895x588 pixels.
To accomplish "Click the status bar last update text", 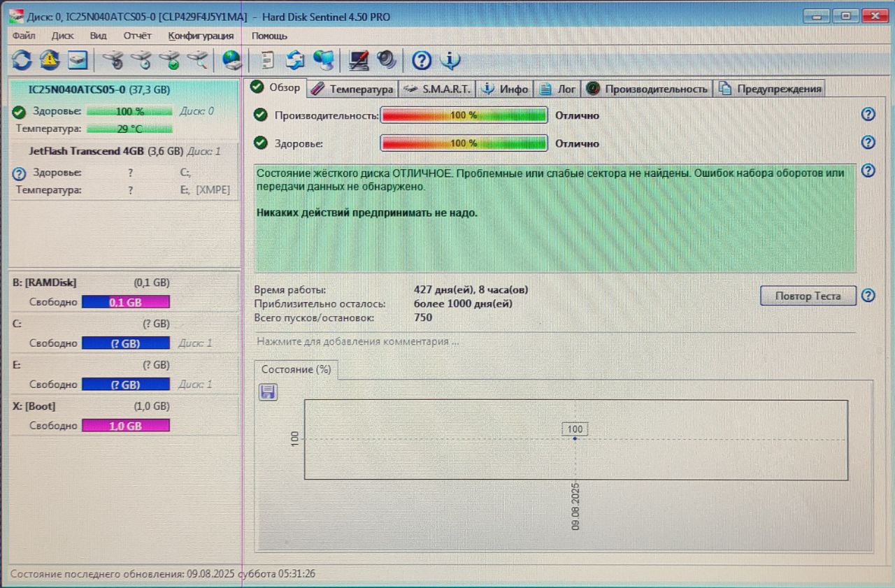I will [x=163, y=574].
